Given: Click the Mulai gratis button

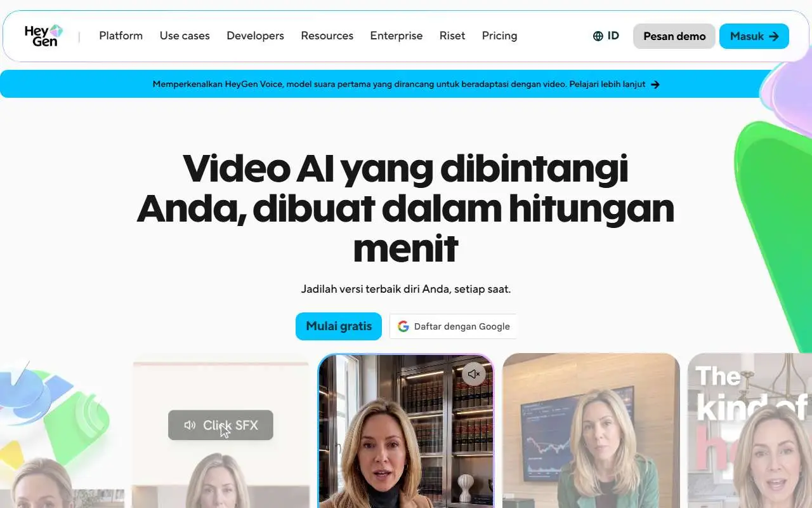Looking at the screenshot, I should 339,326.
